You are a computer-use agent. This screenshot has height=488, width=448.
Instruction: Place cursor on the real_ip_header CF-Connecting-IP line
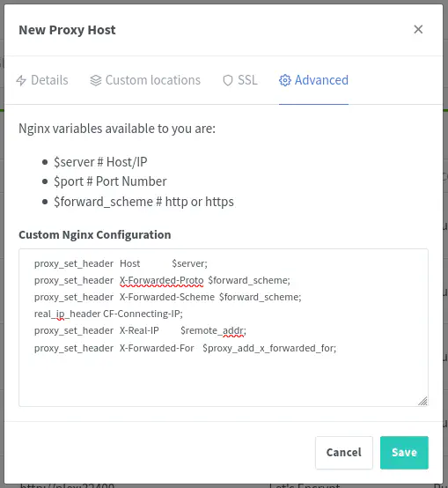pos(108,314)
